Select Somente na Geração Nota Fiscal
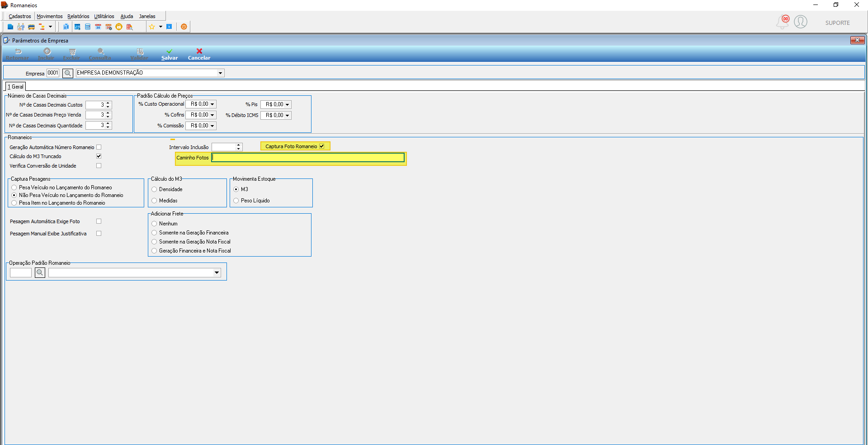Screen dimensions: 868x445 point(155,242)
